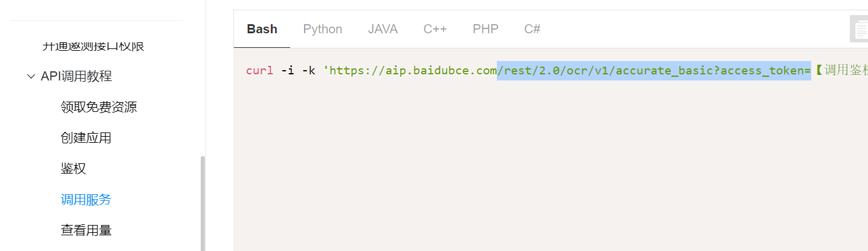Select the 开通邀测接口权限 sidebar item
The image size is (868, 251).
point(93,46)
